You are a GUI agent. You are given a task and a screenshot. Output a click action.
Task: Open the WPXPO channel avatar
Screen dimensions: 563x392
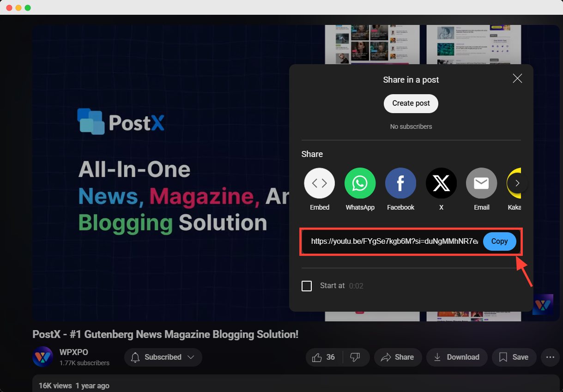click(42, 357)
